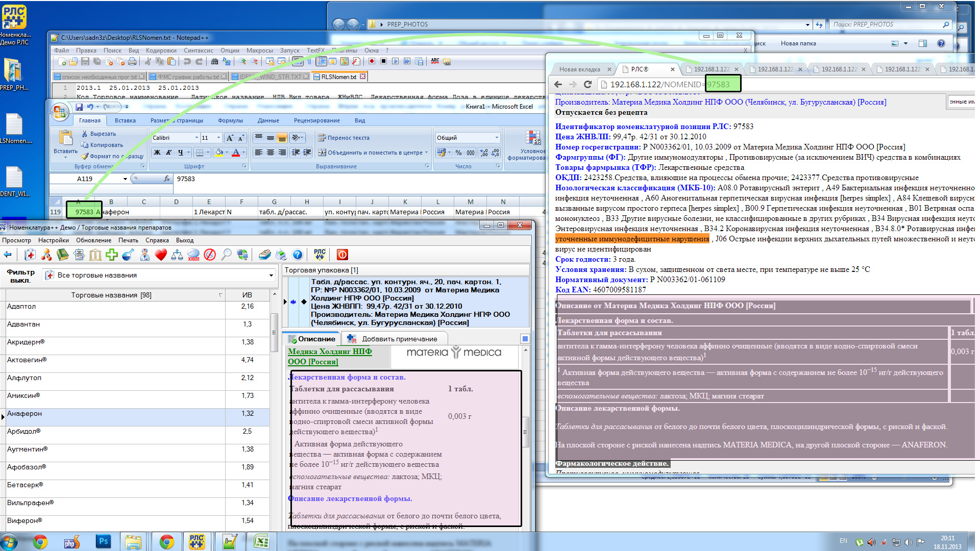Open the Кодировки menu in Notepad++
Image resolution: width=980 pixels, height=551 pixels.
(x=161, y=51)
